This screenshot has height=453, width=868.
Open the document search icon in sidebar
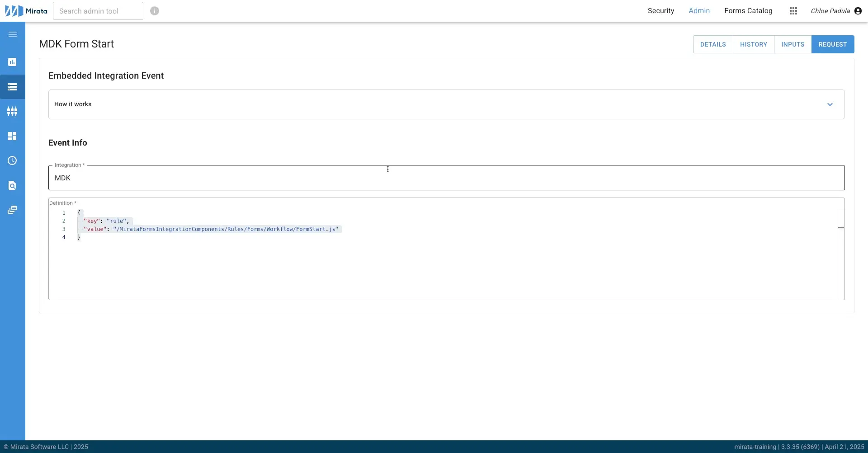pos(12,185)
